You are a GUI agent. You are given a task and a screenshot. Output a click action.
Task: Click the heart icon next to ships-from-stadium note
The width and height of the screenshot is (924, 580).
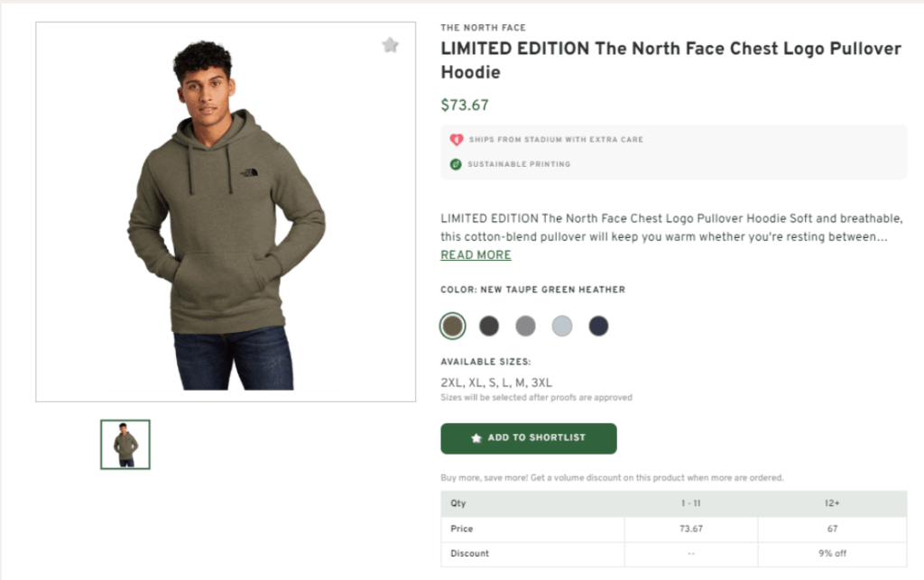pyautogui.click(x=455, y=140)
